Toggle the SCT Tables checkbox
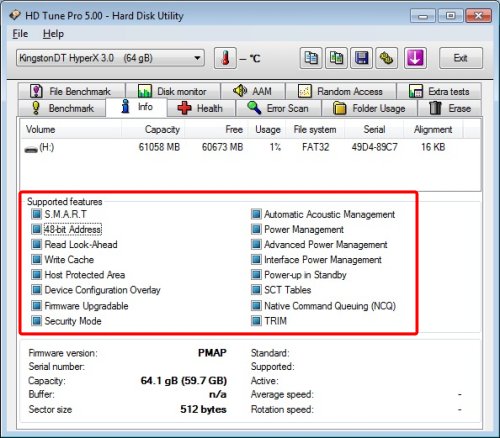 pos(256,290)
